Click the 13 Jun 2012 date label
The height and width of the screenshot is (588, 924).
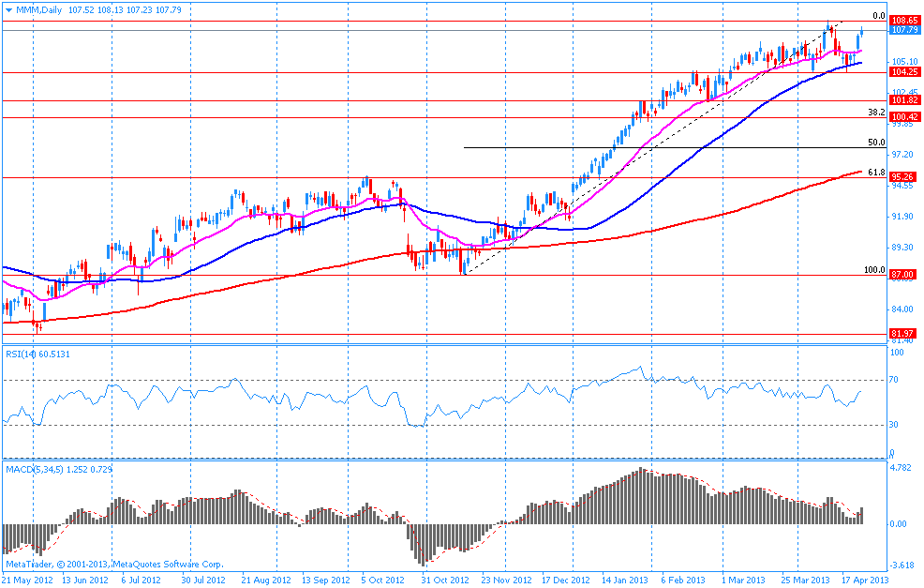[x=85, y=580]
